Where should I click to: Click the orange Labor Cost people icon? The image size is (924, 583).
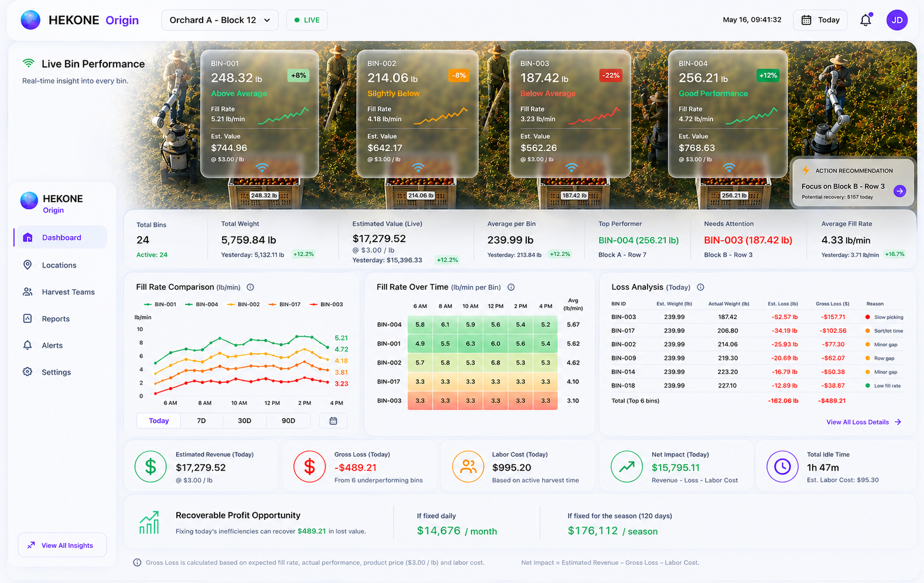(468, 467)
